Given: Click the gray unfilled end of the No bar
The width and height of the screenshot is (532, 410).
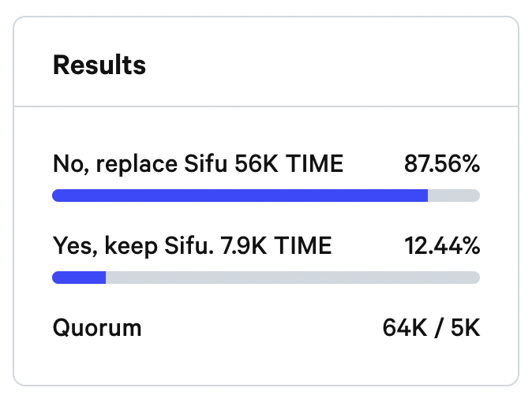Looking at the screenshot, I should click(454, 196).
